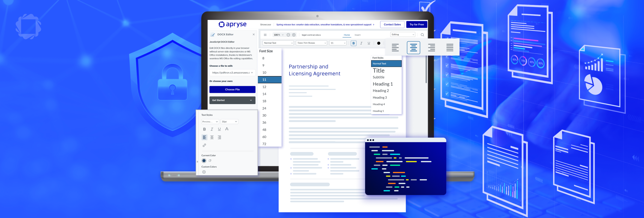Image resolution: width=644 pixels, height=218 pixels.
Task: Select left align in Text Styles panel
Action: tap(204, 137)
